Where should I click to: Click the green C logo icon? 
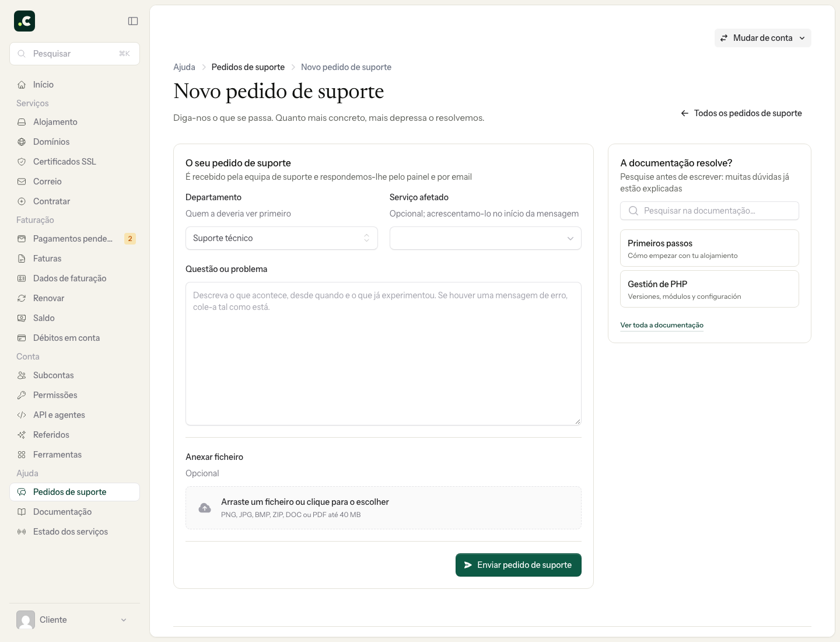tap(24, 21)
